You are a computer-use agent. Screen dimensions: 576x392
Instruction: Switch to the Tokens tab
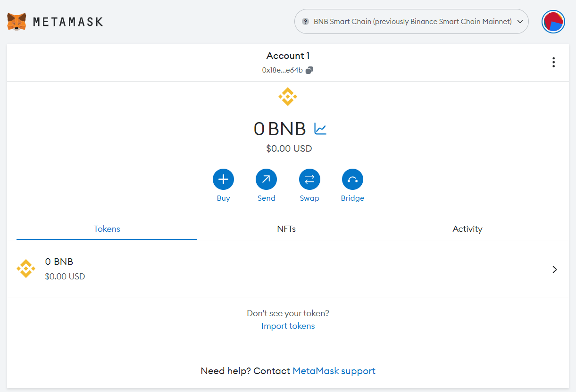click(x=107, y=229)
